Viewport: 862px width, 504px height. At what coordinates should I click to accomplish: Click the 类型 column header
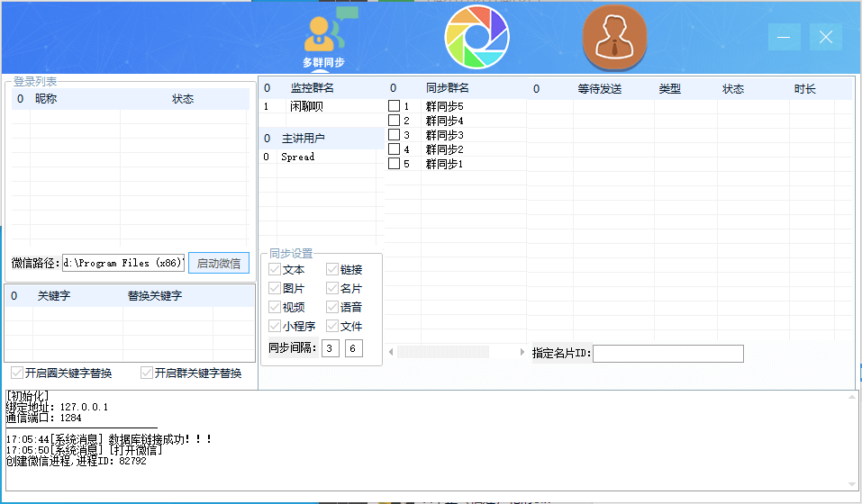[669, 89]
